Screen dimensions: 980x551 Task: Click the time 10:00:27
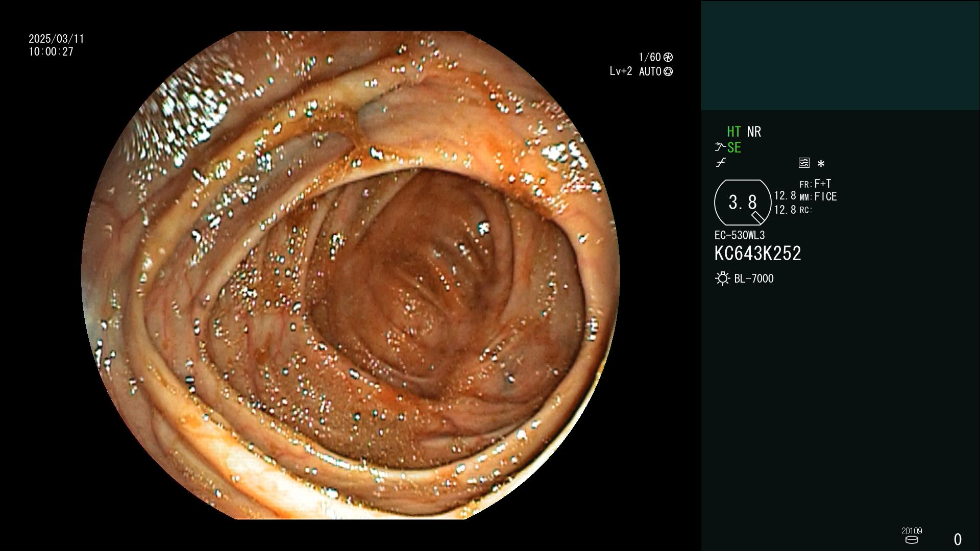pyautogui.click(x=51, y=52)
